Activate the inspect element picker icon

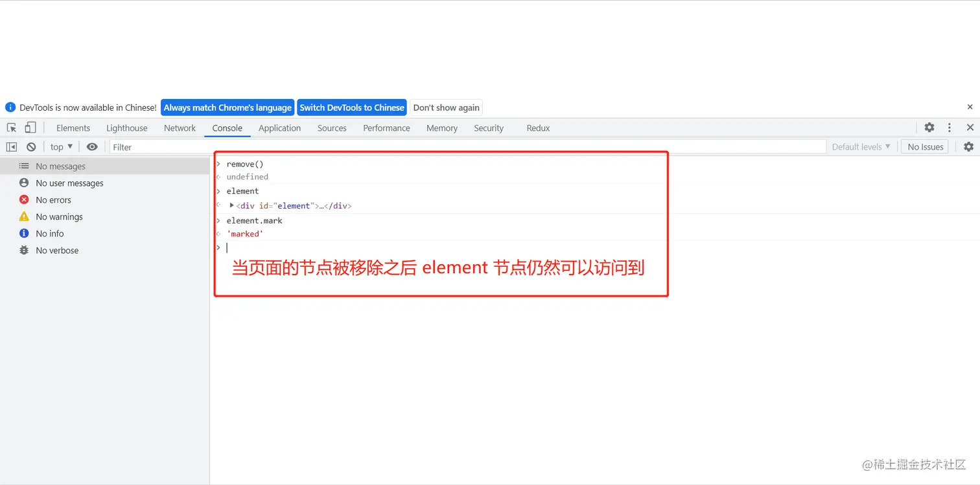point(12,128)
